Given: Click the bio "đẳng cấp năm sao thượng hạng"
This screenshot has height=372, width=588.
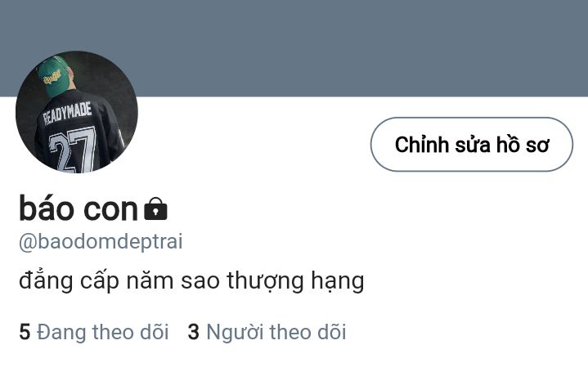Looking at the screenshot, I should [x=191, y=280].
